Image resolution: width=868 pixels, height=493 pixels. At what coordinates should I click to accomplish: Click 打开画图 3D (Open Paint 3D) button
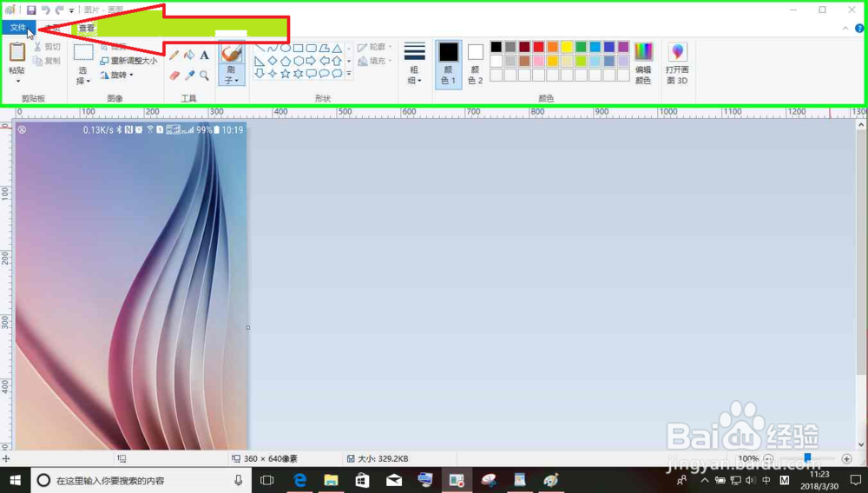pos(677,63)
